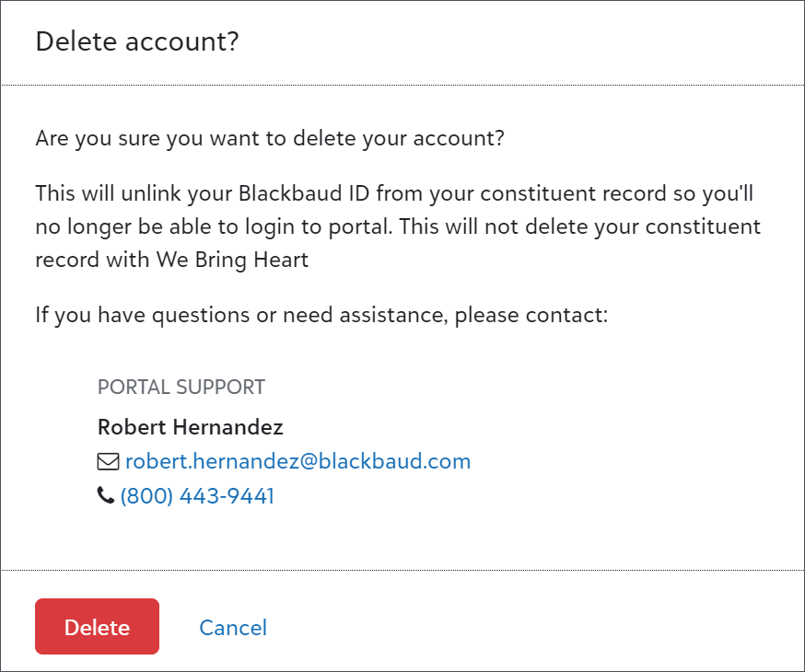The width and height of the screenshot is (805, 672).
Task: Click the Robert Hernandez contact name
Action: pos(191,427)
